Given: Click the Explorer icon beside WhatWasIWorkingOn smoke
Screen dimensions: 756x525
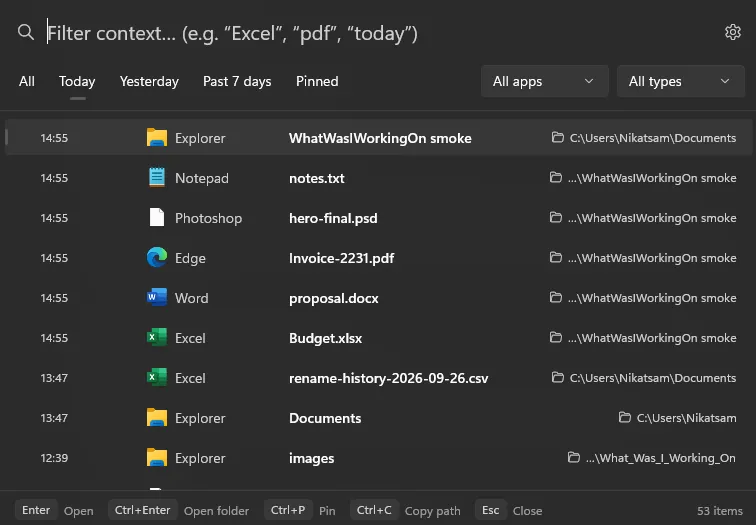Looking at the screenshot, I should (x=157, y=138).
